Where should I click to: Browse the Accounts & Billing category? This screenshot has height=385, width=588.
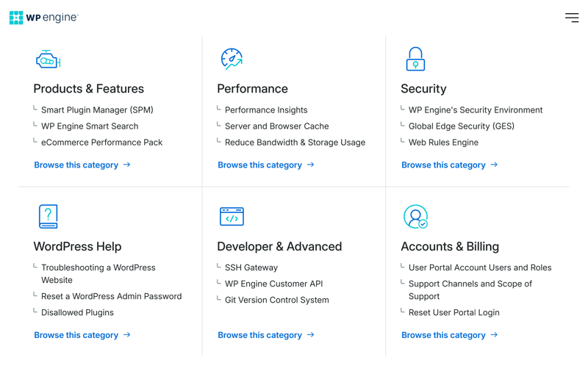(x=450, y=335)
